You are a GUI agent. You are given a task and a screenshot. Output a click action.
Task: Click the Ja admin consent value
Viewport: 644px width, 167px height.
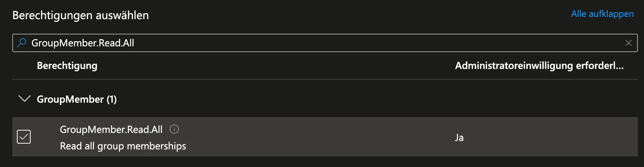[459, 138]
